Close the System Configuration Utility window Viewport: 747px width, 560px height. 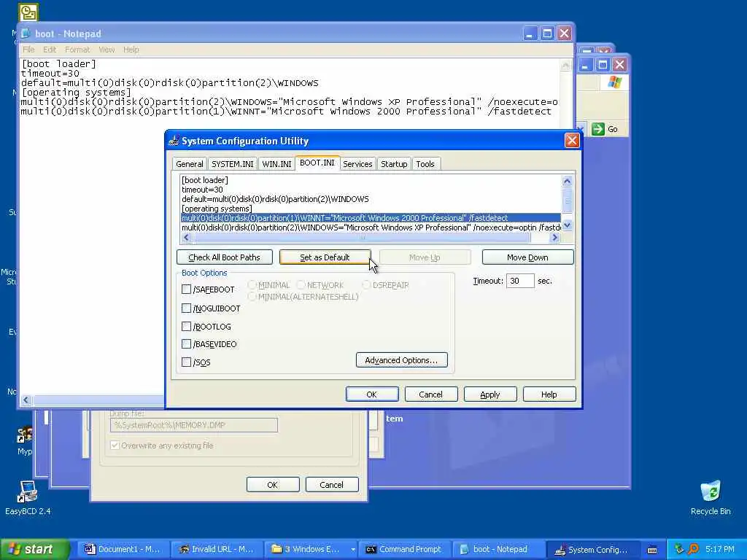point(572,140)
